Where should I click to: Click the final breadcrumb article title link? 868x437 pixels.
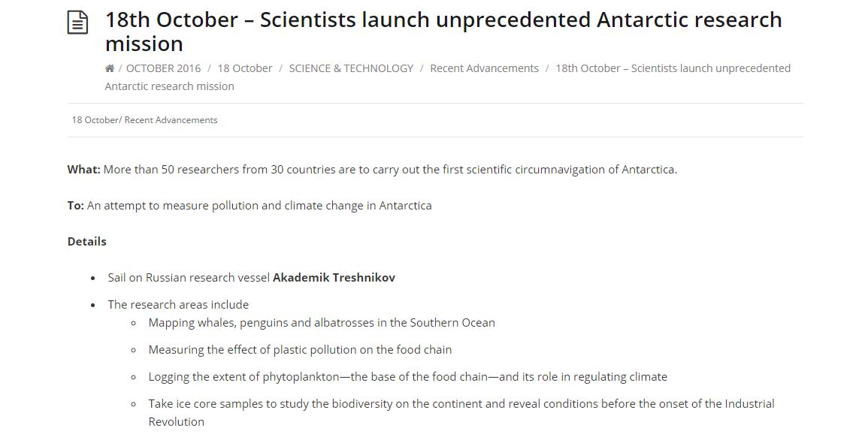pos(448,77)
